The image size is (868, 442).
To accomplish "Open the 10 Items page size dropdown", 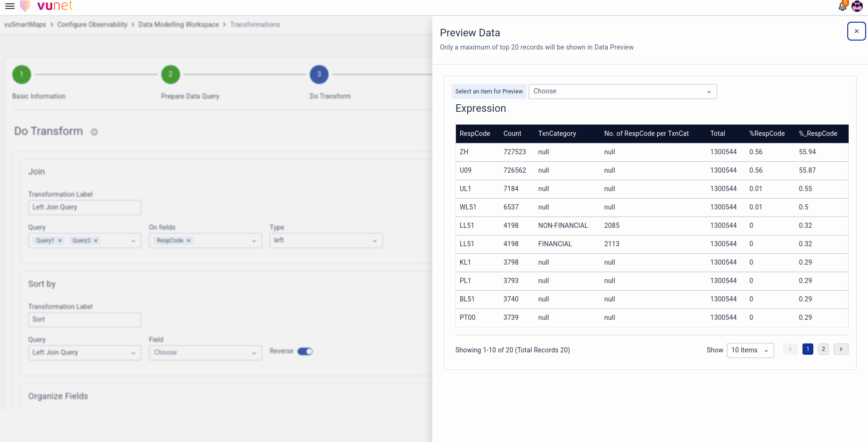I will click(x=750, y=350).
